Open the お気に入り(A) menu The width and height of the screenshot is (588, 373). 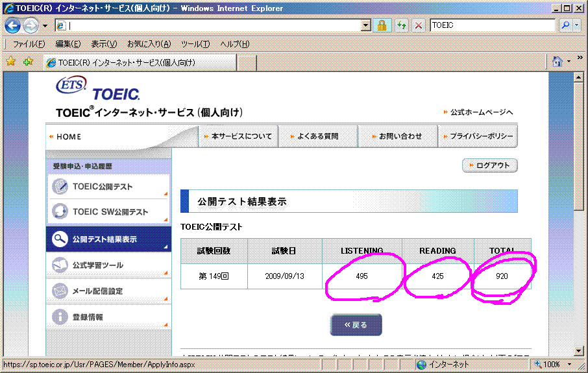click(x=149, y=44)
